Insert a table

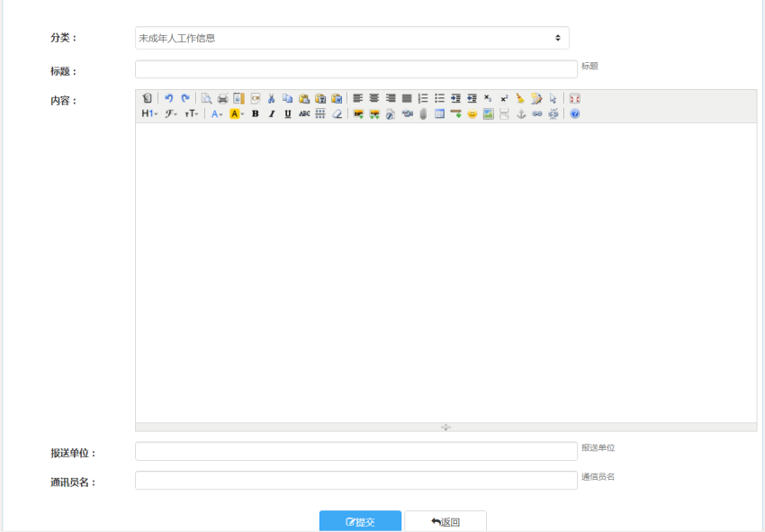tap(439, 113)
